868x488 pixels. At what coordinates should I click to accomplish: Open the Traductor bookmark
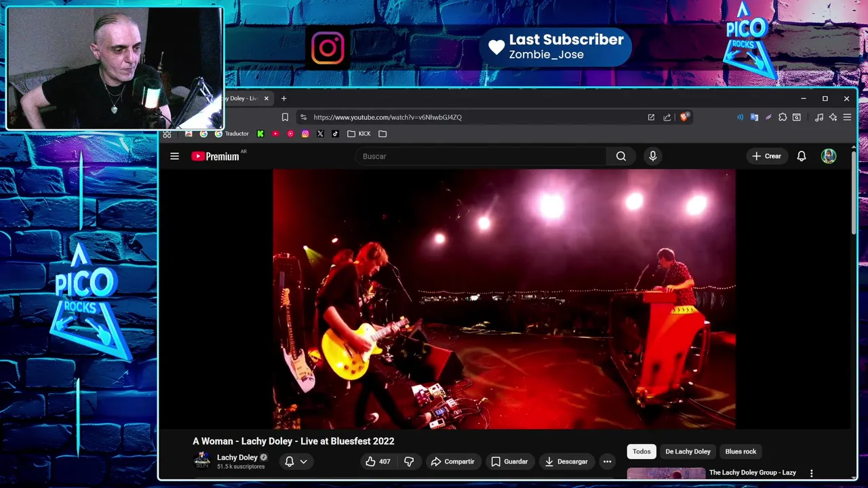(231, 134)
